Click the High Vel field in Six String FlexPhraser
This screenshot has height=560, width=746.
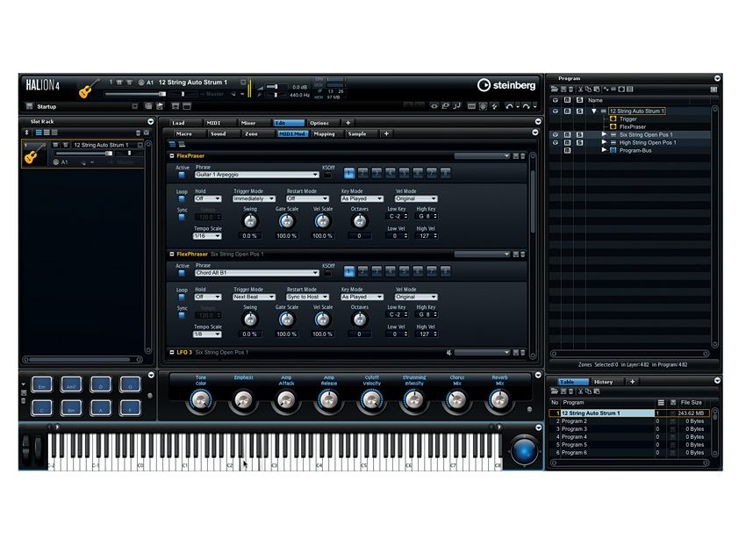pyautogui.click(x=427, y=334)
